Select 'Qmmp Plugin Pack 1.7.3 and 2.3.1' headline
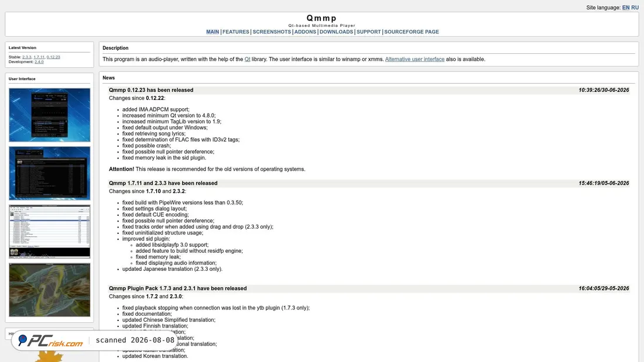 tap(178, 288)
